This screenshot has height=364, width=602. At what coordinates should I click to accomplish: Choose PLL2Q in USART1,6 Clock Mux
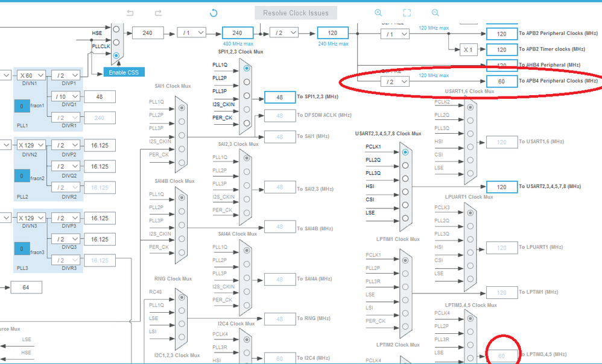tap(471, 121)
